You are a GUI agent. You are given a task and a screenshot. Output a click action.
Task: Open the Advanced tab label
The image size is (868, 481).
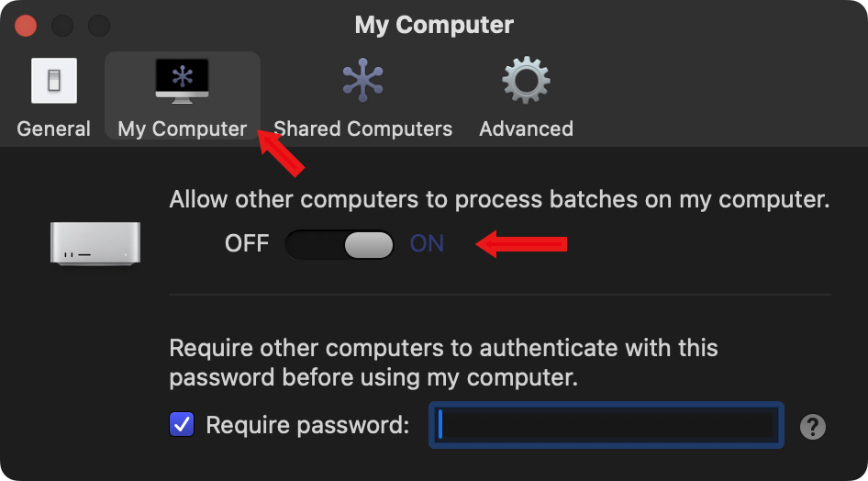[526, 129]
